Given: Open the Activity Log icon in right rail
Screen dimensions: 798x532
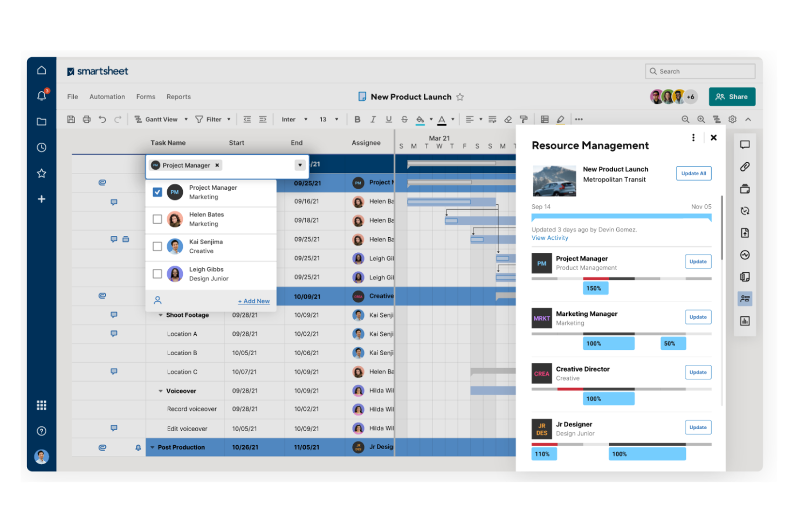Looking at the screenshot, I should pyautogui.click(x=745, y=254).
